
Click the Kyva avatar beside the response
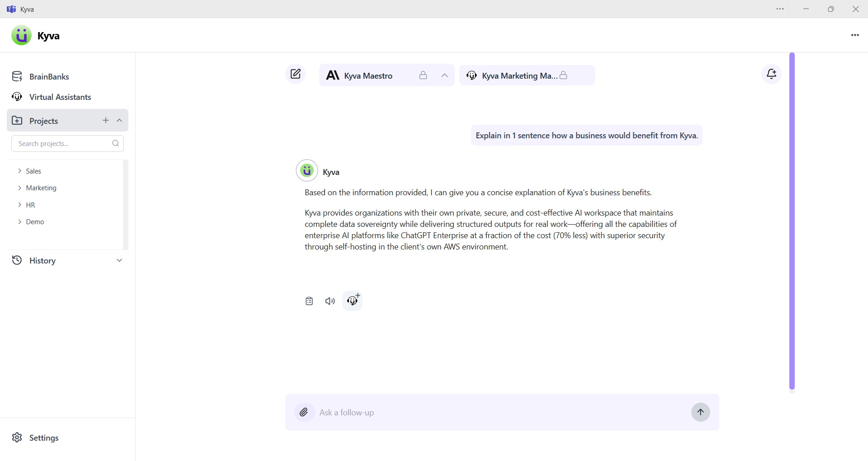(307, 170)
